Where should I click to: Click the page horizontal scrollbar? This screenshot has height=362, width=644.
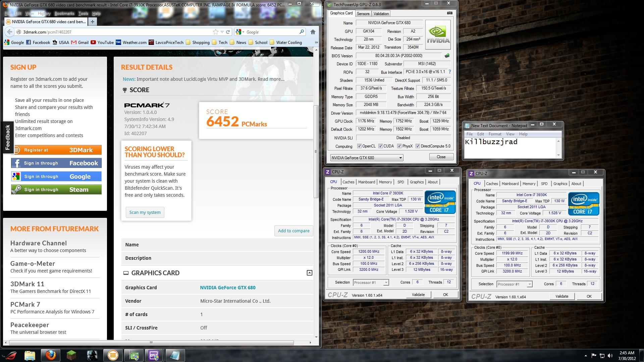pyautogui.click(x=151, y=343)
